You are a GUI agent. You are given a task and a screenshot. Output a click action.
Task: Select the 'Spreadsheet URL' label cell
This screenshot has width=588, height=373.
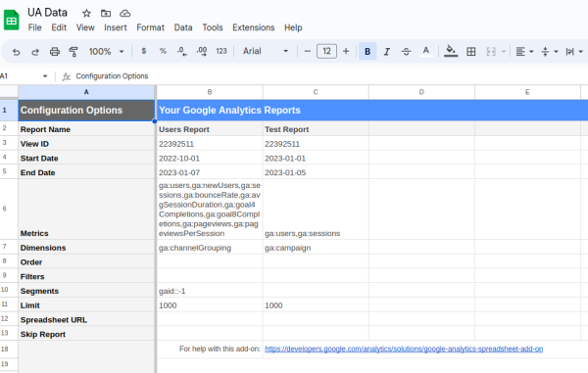[x=86, y=319]
